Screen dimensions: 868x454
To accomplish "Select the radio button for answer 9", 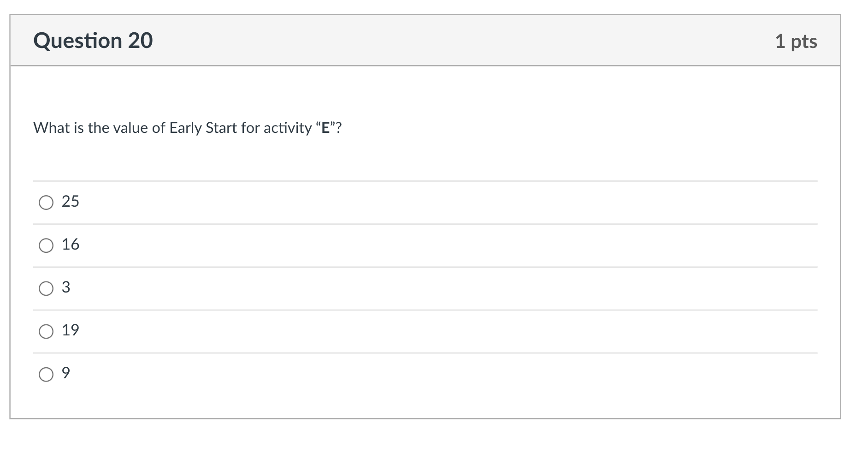I will (46, 374).
